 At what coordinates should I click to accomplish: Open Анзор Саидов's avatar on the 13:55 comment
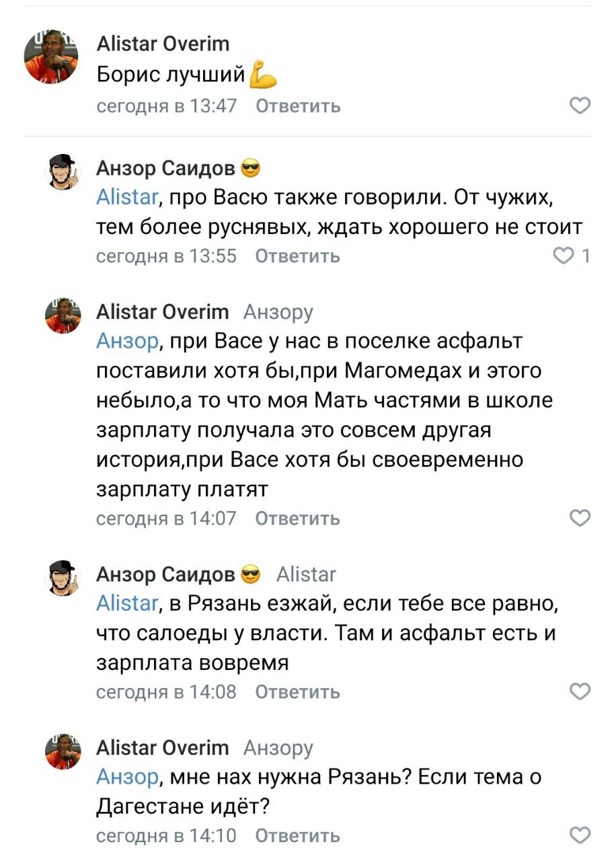coord(63,173)
